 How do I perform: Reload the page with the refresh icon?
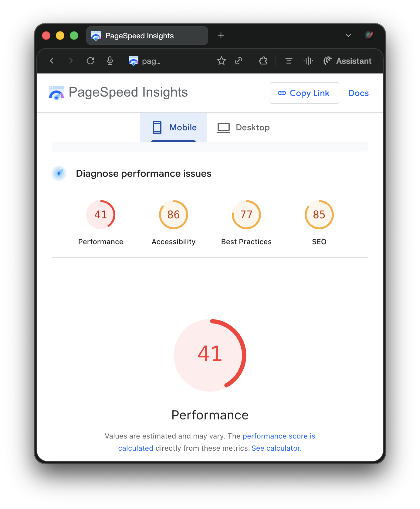(90, 61)
